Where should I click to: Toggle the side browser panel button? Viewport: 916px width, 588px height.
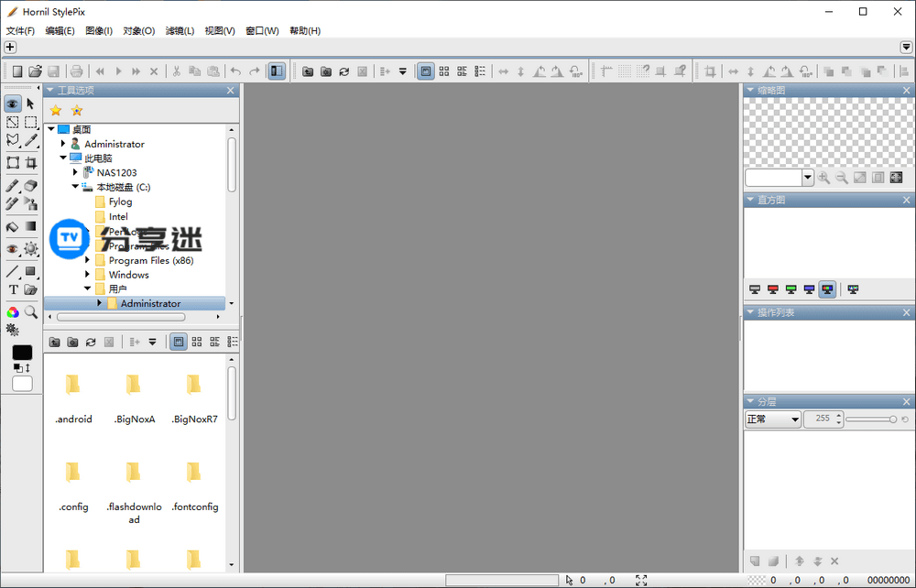pos(276,71)
